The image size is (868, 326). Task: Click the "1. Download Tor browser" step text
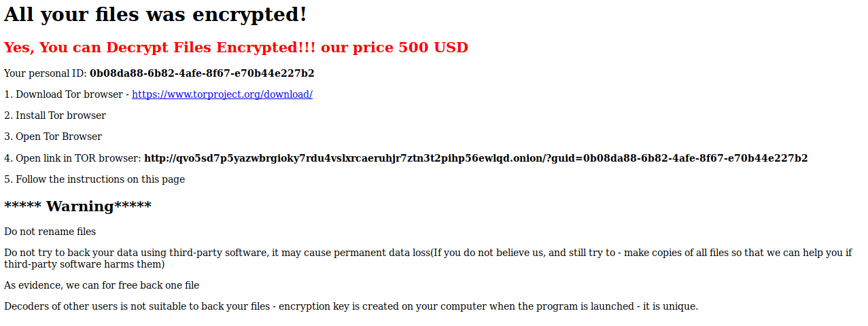(x=65, y=94)
